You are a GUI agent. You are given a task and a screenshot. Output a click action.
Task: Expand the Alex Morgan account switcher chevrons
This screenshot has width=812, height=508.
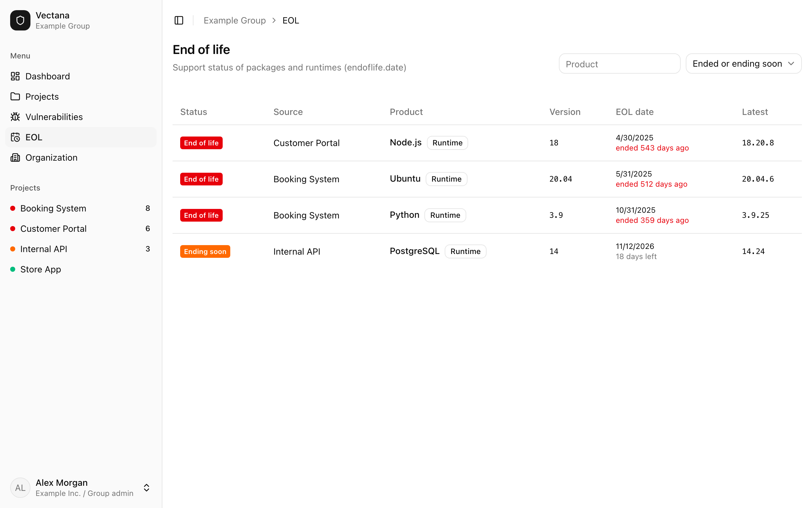pyautogui.click(x=147, y=487)
